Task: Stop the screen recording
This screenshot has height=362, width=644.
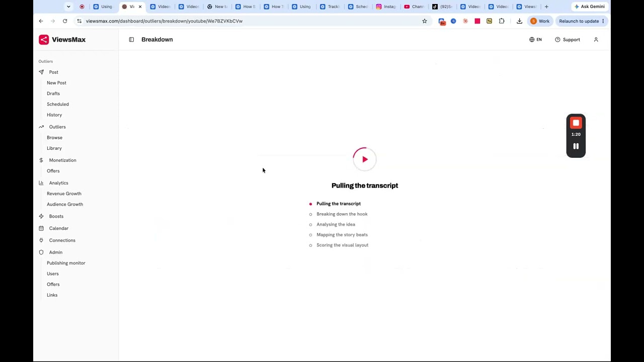Action: click(576, 123)
